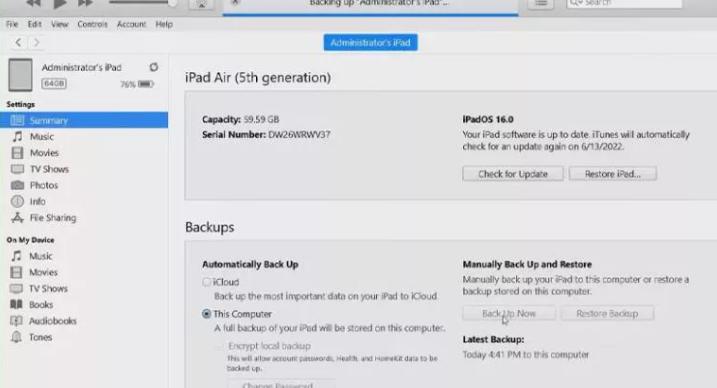The height and width of the screenshot is (388, 717).
Task: Toggle Encrypt local backup checkbox
Action: [x=220, y=346]
